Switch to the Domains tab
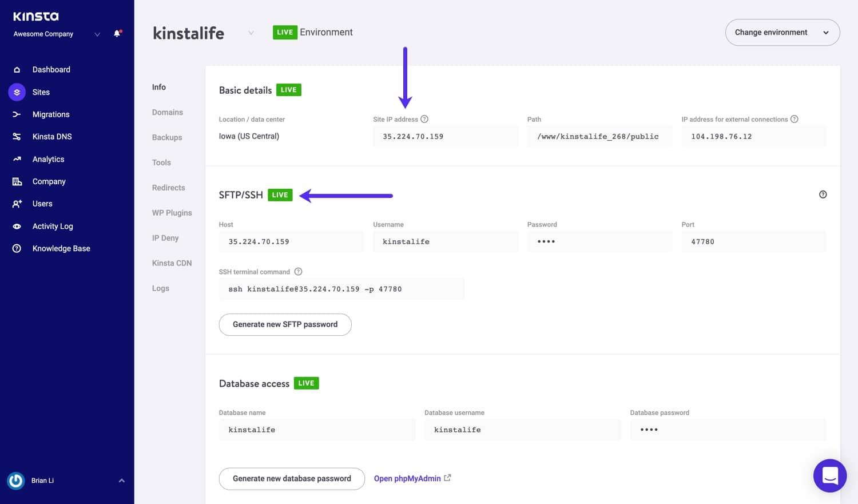 [168, 112]
